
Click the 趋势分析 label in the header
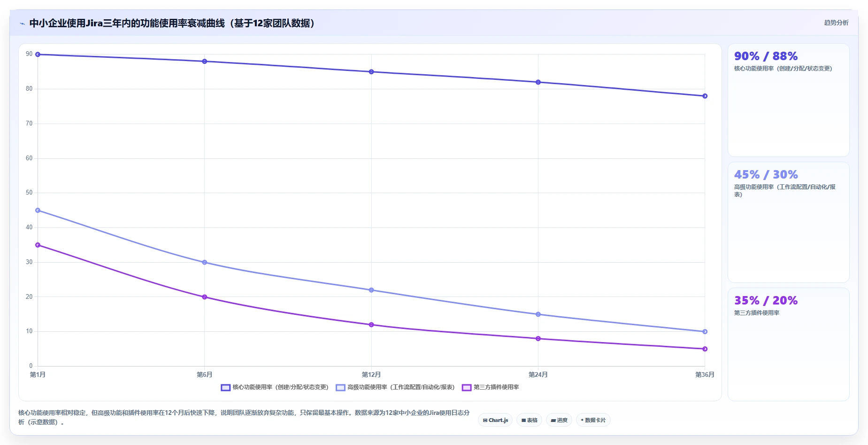(x=836, y=23)
